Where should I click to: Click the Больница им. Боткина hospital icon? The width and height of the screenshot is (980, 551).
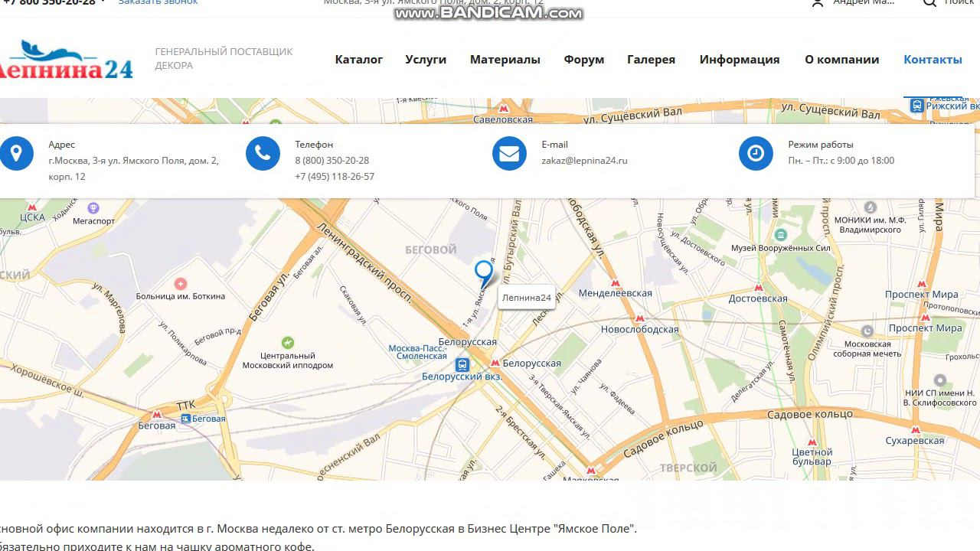click(181, 284)
